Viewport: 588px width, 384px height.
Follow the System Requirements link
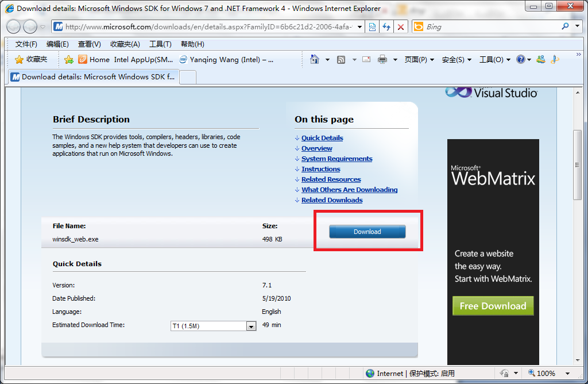[337, 159]
